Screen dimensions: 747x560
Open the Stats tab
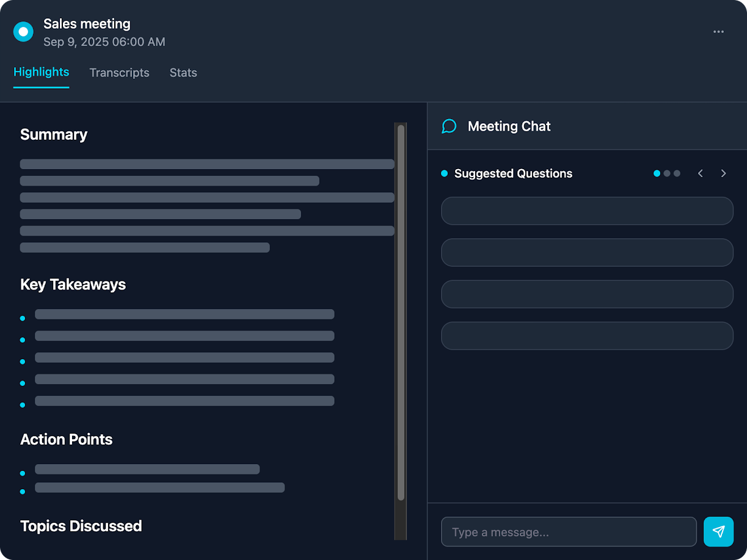(183, 73)
